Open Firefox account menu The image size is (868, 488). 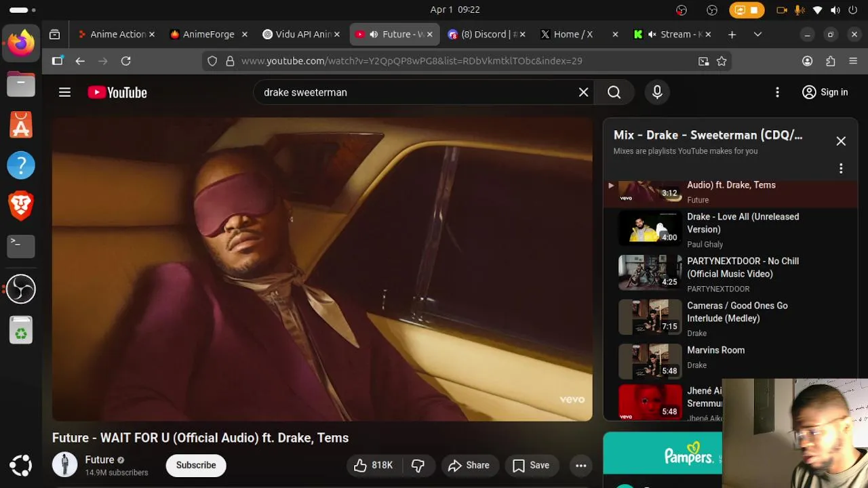807,61
